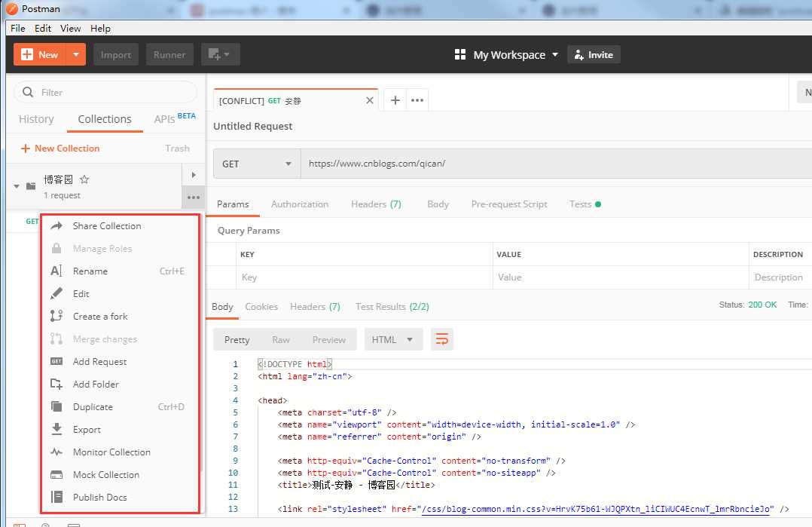This screenshot has height=527, width=812.
Task: Open the Pre-request Script tab
Action: pyautogui.click(x=508, y=204)
